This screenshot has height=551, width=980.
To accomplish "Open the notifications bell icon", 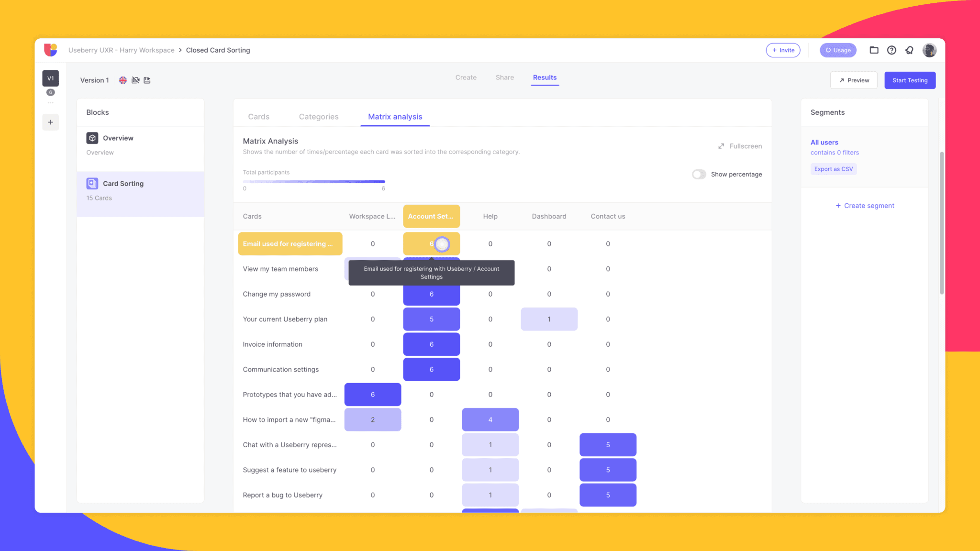I will coord(909,50).
